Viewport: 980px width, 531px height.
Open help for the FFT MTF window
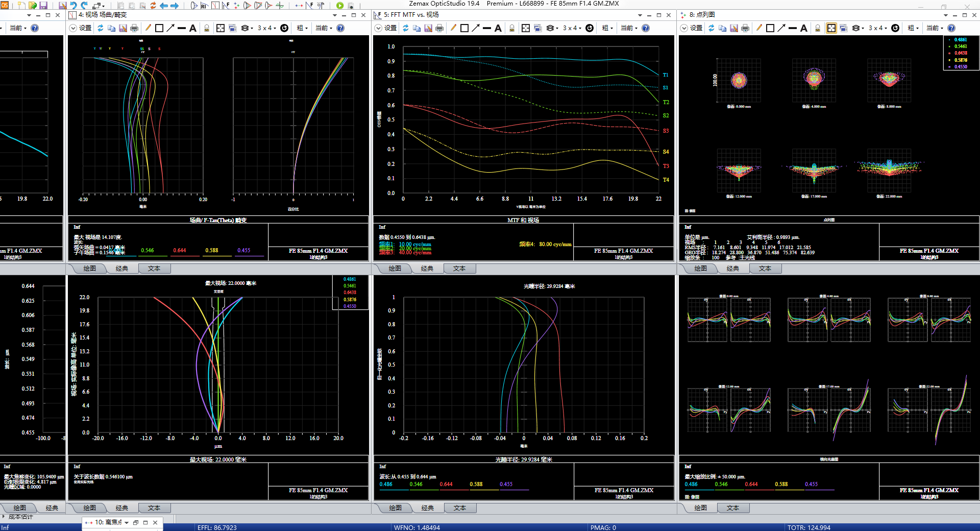pos(646,28)
